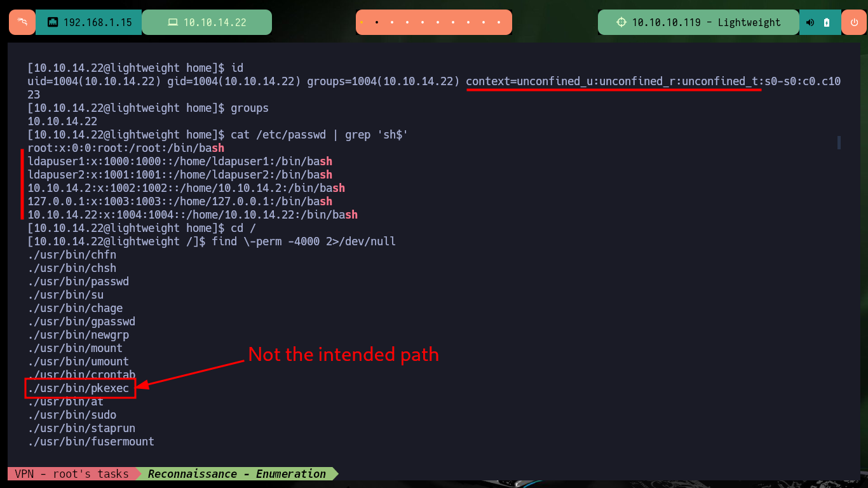Open the power menu icon
Screen dimensions: 868x488
tap(853, 22)
